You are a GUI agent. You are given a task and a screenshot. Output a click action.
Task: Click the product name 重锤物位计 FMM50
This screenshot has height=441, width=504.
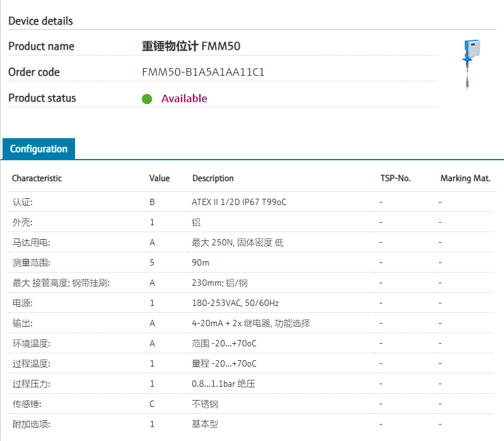click(190, 46)
